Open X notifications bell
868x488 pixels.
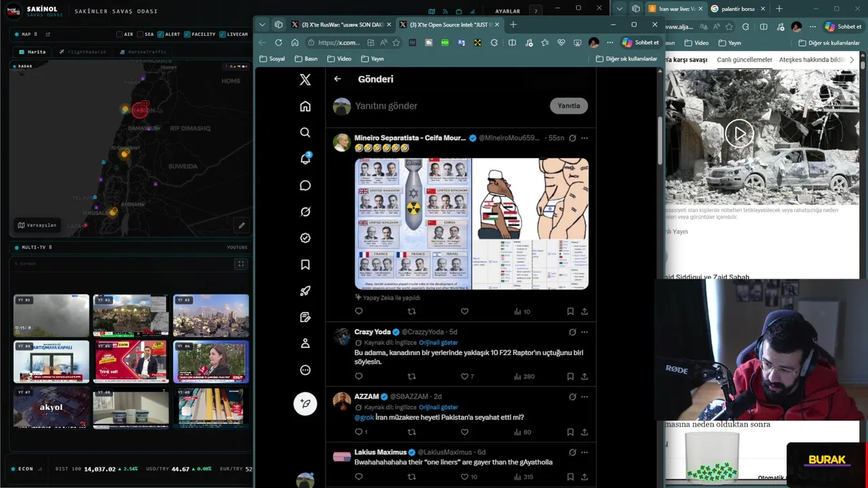pyautogui.click(x=305, y=159)
